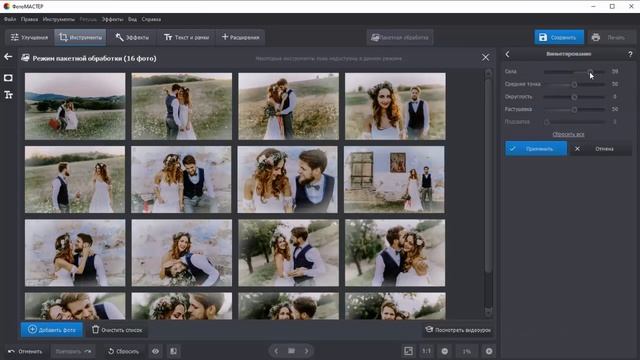The width and height of the screenshot is (640, 360).
Task: Click the Добавить фото button
Action: click(52, 329)
